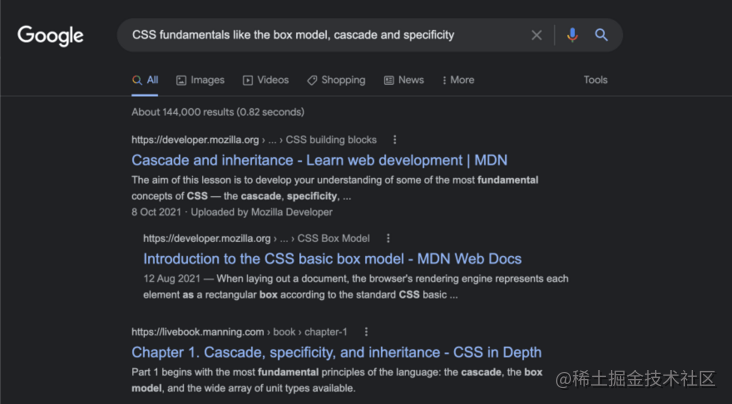Open the Tools search options

[595, 80]
